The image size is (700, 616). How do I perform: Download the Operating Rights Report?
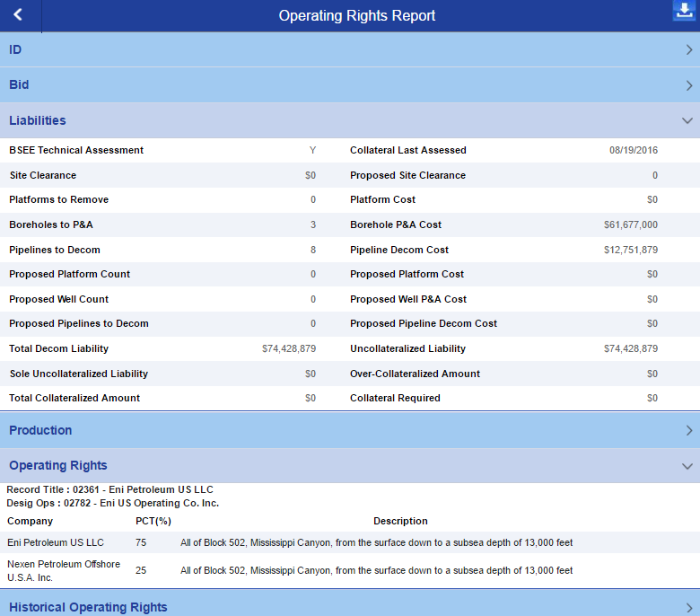click(684, 12)
